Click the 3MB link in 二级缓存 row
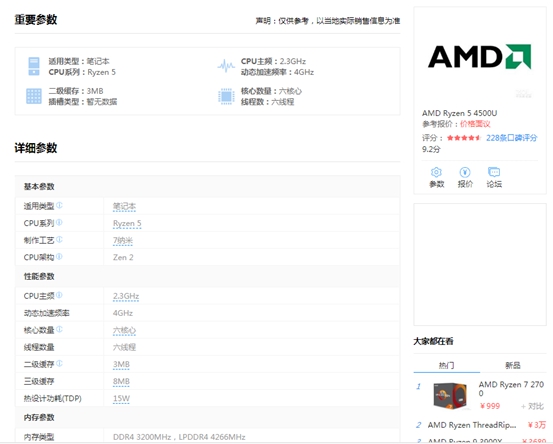Viewport: 553px width, 444px height. click(x=121, y=364)
